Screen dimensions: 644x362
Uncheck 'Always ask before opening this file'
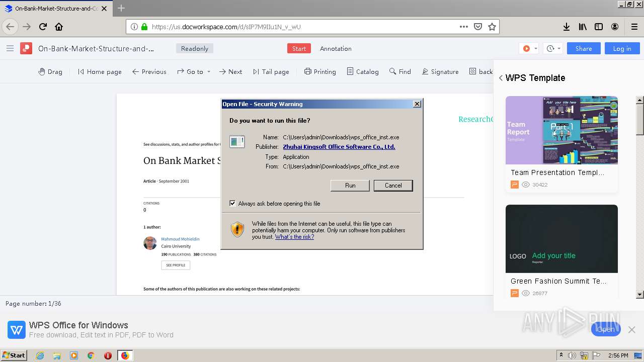click(x=232, y=204)
